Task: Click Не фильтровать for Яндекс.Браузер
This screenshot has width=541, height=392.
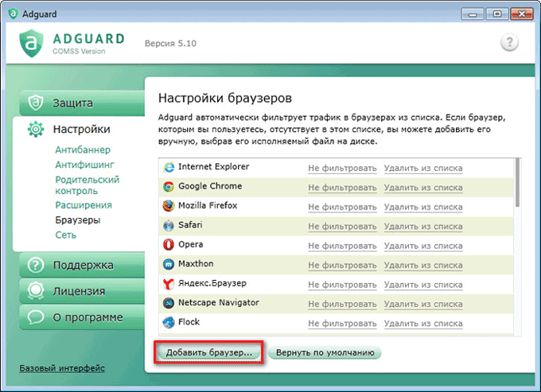Action: (x=342, y=285)
